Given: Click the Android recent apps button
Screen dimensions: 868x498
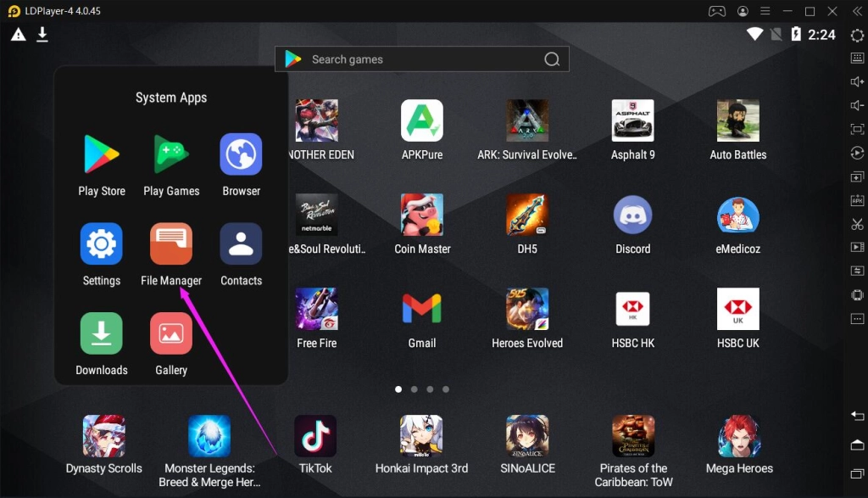Looking at the screenshot, I should pos(857,473).
